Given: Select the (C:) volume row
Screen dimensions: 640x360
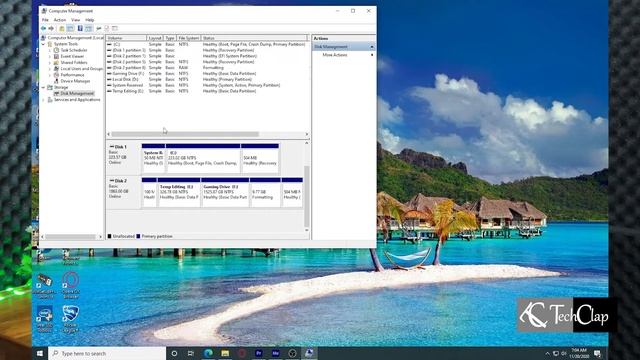Looking at the screenshot, I should coord(207,44).
